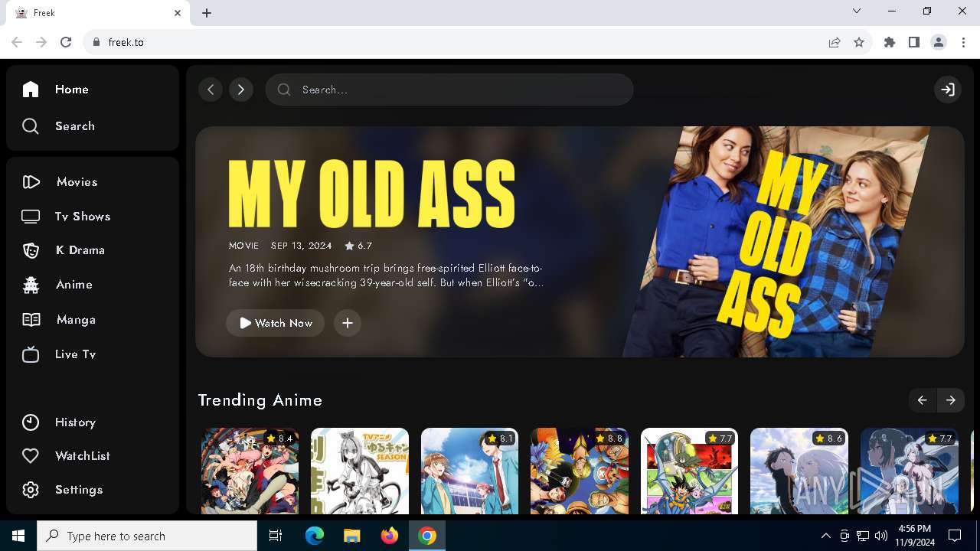Viewport: 980px width, 551px height.
Task: Open the manga-style Season thumbnail
Action: click(x=360, y=471)
